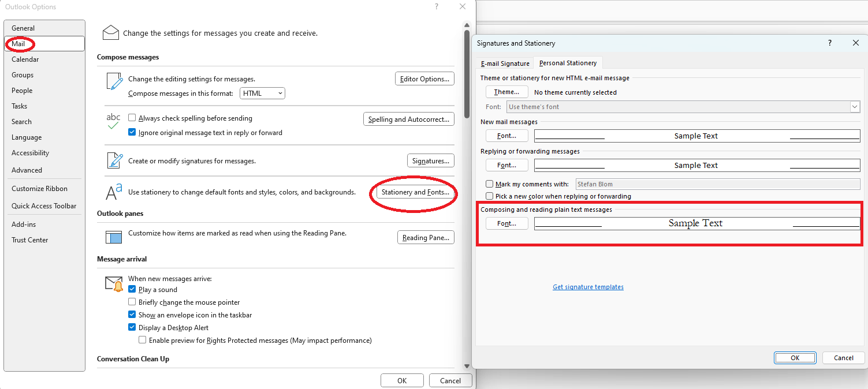This screenshot has height=389, width=868.
Task: Click the envelope icon for message settings
Action: tap(110, 32)
